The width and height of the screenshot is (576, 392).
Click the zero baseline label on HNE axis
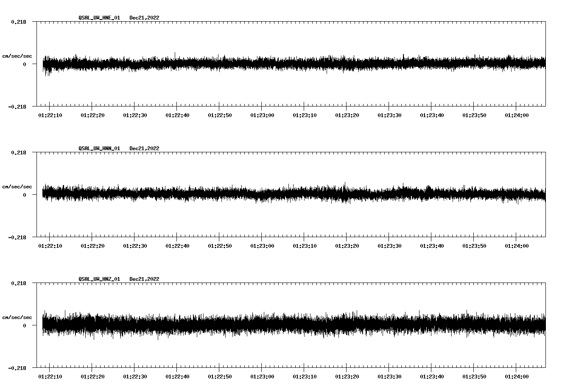pyautogui.click(x=25, y=64)
